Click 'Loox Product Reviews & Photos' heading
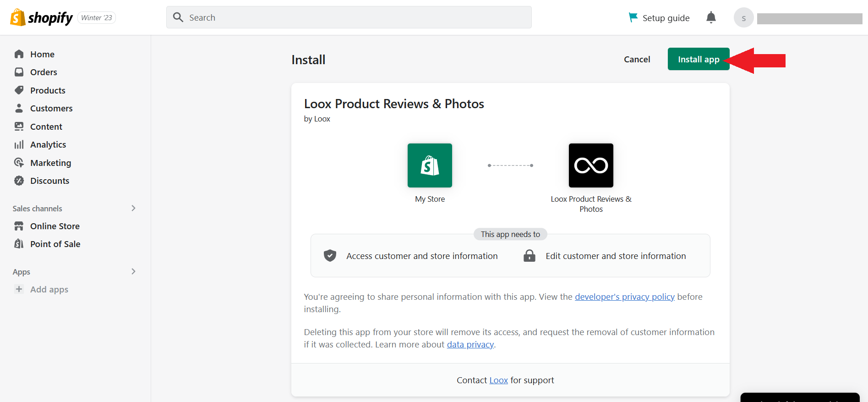Image resolution: width=868 pixels, height=402 pixels. point(394,104)
